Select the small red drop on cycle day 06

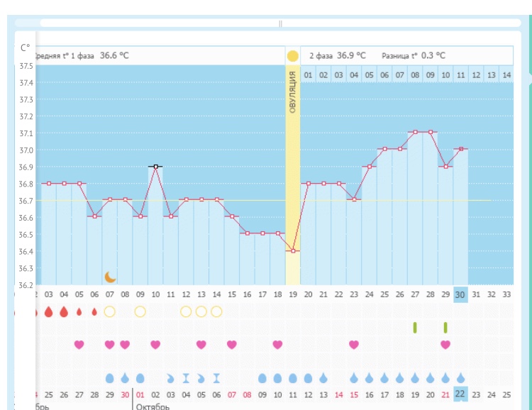pos(94,311)
